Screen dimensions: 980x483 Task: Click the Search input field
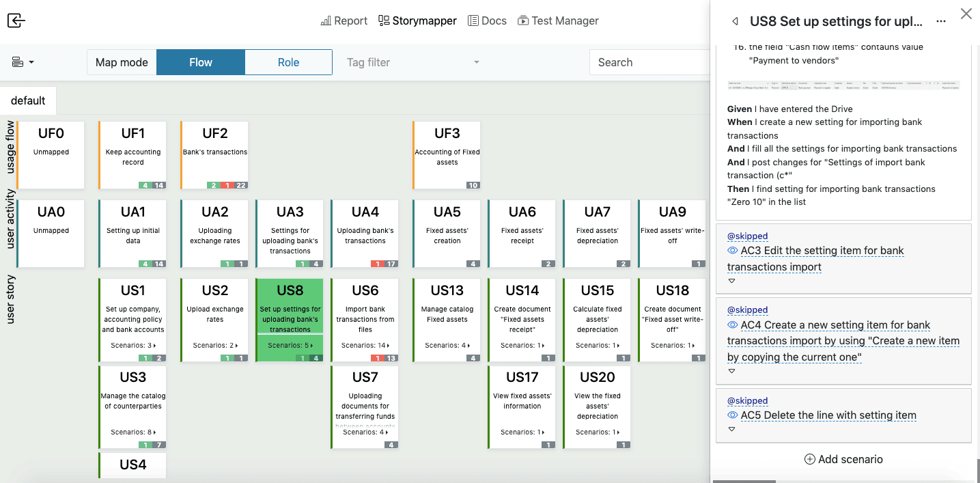point(649,62)
